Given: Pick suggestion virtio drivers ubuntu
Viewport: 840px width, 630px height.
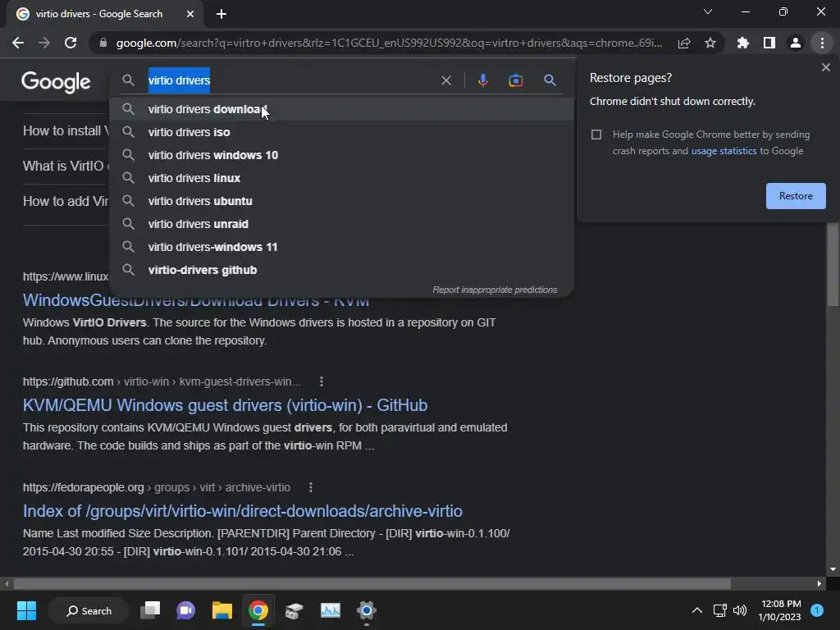Looking at the screenshot, I should pos(341,202).
